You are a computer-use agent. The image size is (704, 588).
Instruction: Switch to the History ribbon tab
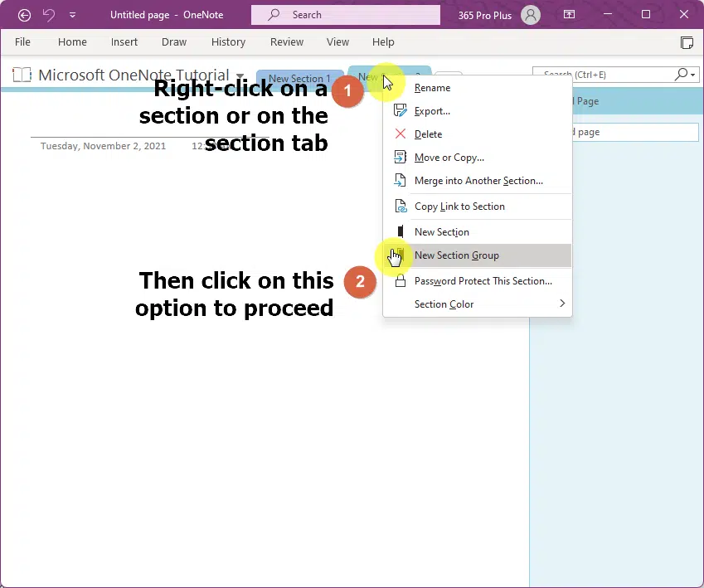coord(228,41)
